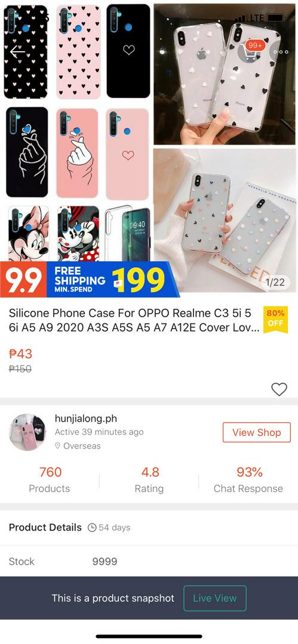Tap the View Shop button
The width and height of the screenshot is (298, 644).
tap(256, 432)
